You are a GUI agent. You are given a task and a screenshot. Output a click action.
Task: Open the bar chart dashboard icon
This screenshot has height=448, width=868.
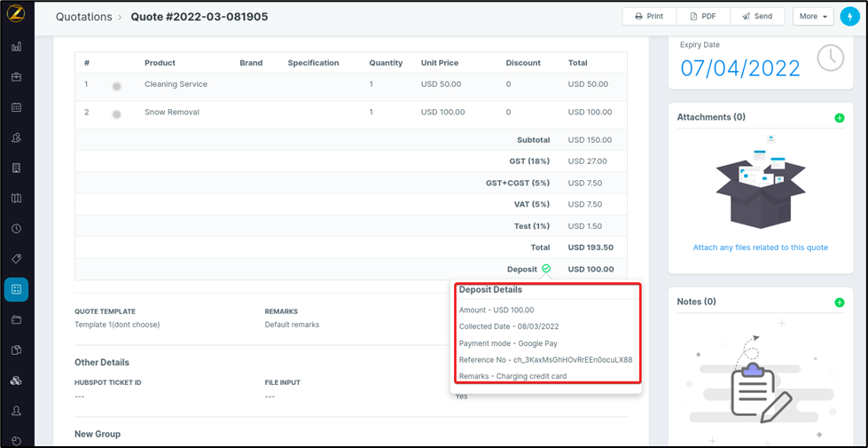16,47
